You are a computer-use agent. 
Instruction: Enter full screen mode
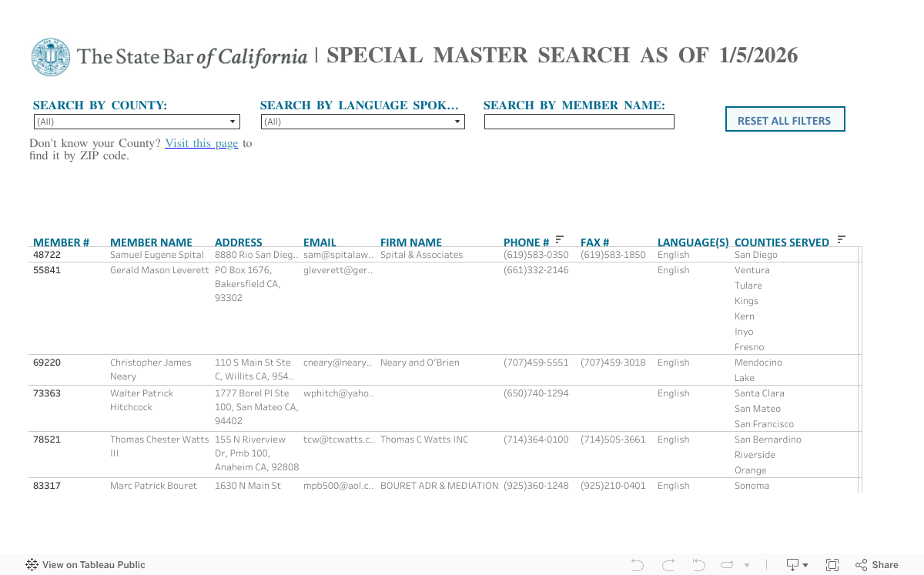(x=832, y=565)
